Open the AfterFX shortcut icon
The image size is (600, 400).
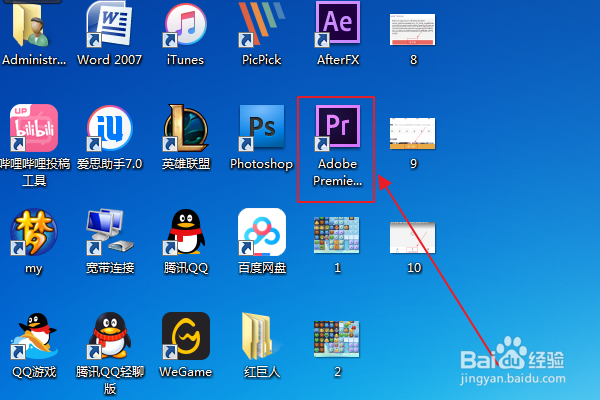pyautogui.click(x=338, y=25)
